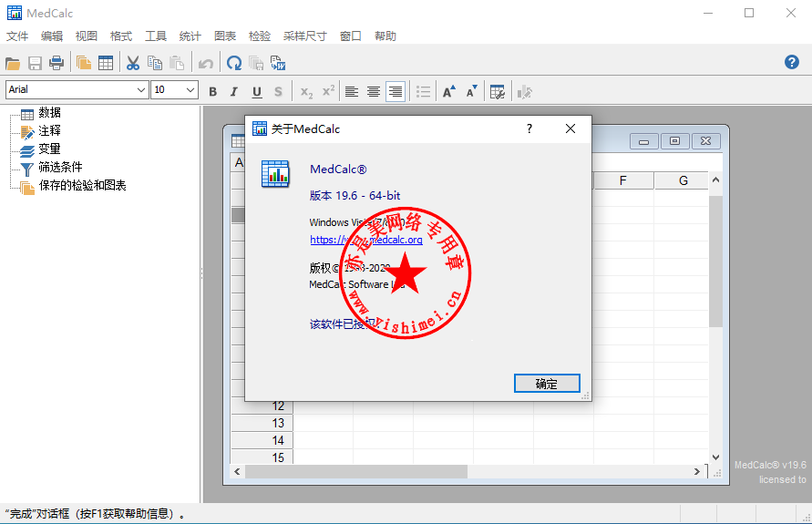Open the 文件 menu

coord(17,36)
